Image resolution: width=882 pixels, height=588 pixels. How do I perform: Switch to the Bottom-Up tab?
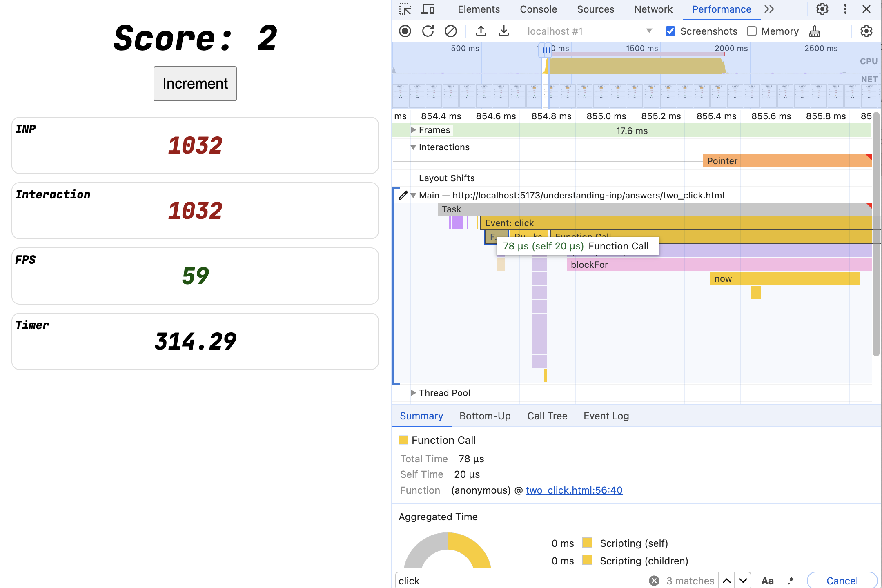[x=486, y=415]
